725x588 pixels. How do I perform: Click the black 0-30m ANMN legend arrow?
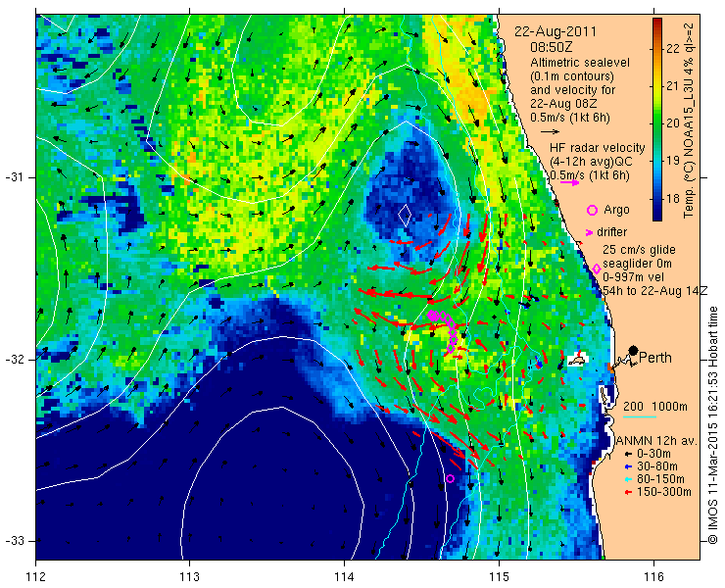628,455
